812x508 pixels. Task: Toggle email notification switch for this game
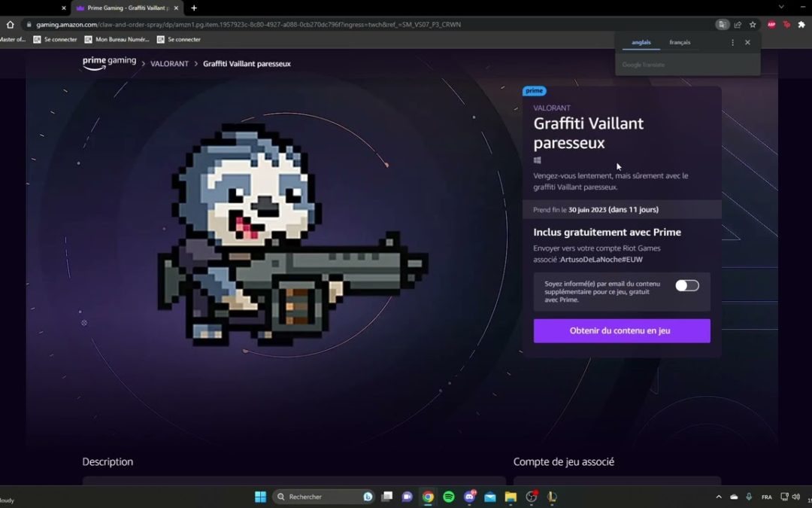click(x=686, y=286)
